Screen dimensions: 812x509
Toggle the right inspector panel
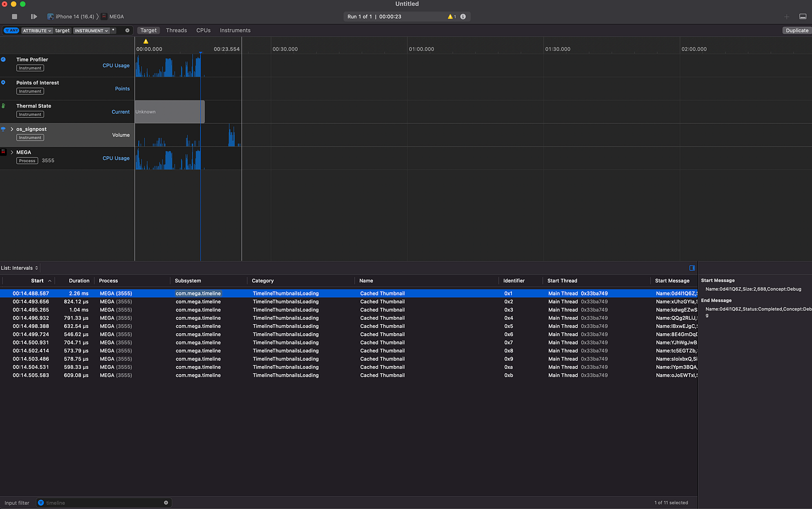pyautogui.click(x=802, y=16)
